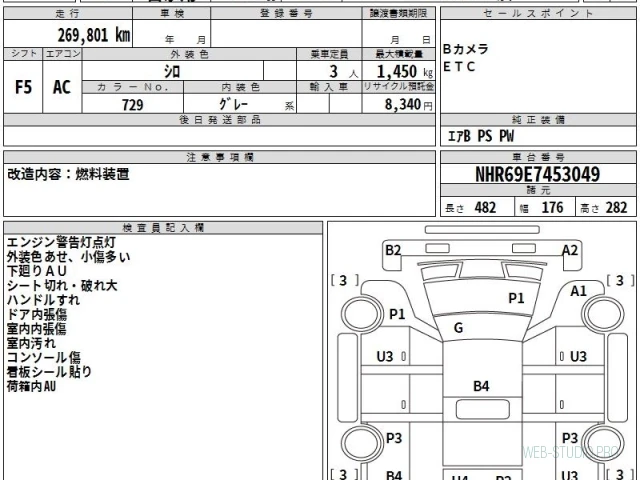This screenshot has width=640, height=480.
Task: Select chassis number NHR69E7453049
Action: [538, 174]
